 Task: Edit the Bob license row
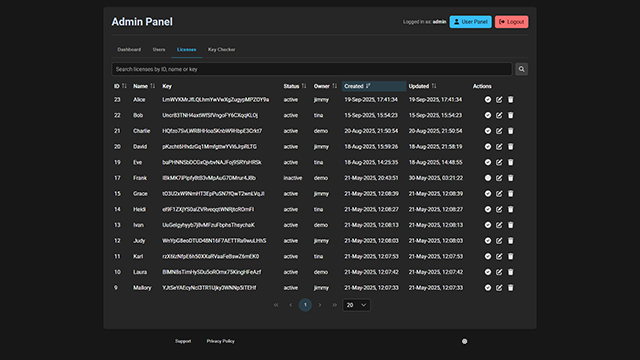tap(499, 115)
